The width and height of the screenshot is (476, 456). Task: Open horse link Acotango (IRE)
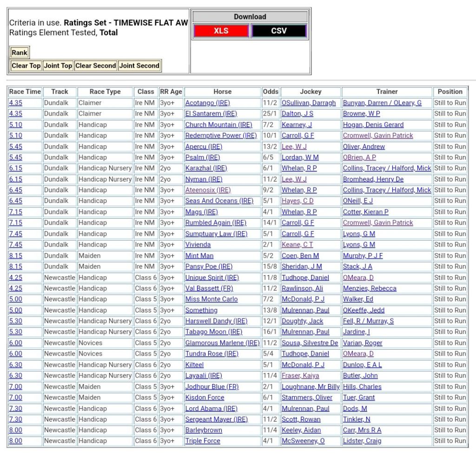pos(207,103)
